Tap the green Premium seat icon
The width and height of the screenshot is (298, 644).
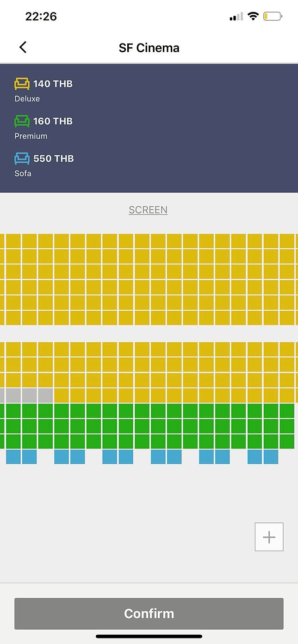tap(22, 121)
